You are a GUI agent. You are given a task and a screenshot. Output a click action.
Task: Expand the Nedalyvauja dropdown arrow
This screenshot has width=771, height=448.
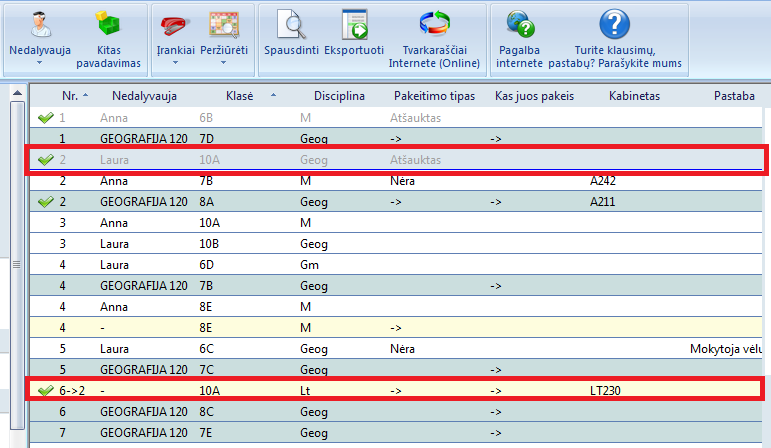pos(40,64)
